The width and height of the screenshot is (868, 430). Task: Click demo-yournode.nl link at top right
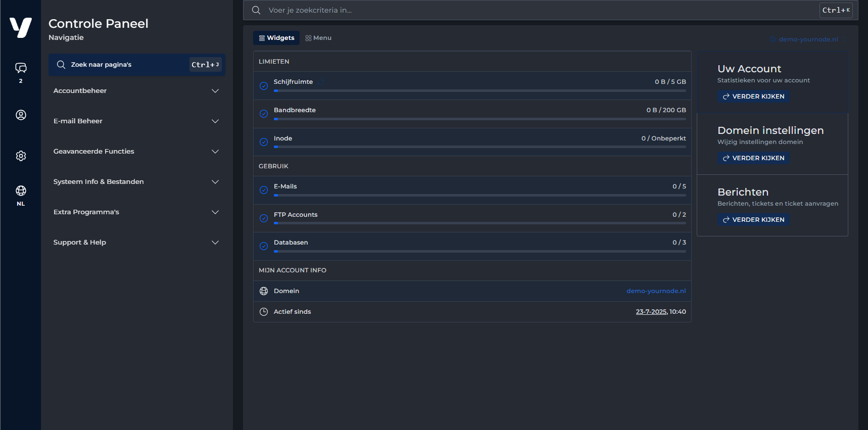(x=808, y=39)
